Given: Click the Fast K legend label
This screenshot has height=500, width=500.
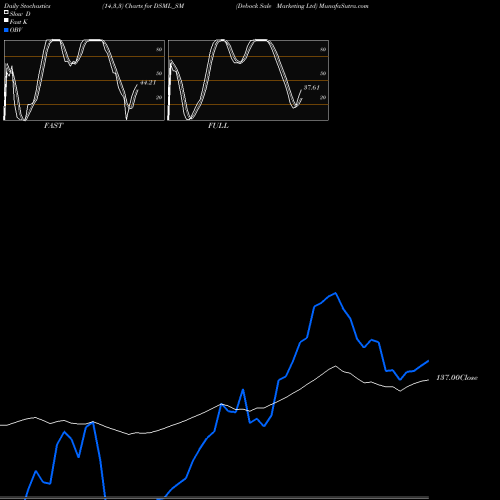Looking at the screenshot, I should click(x=19, y=22).
